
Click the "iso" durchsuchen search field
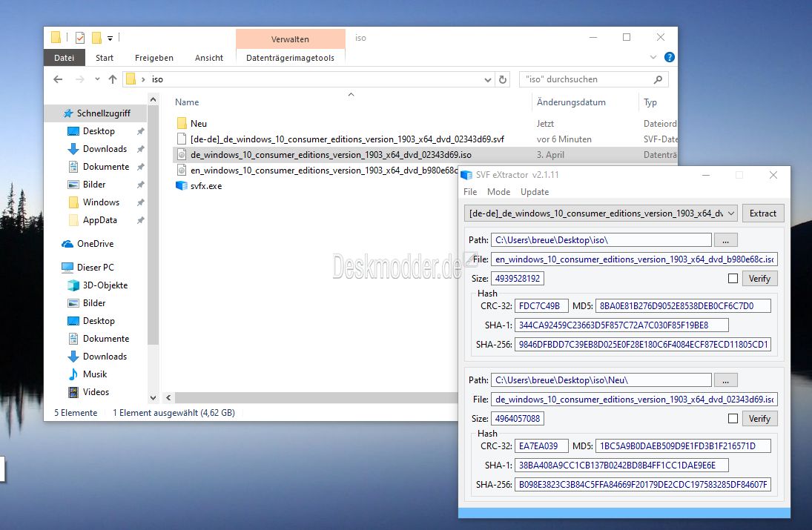point(593,79)
